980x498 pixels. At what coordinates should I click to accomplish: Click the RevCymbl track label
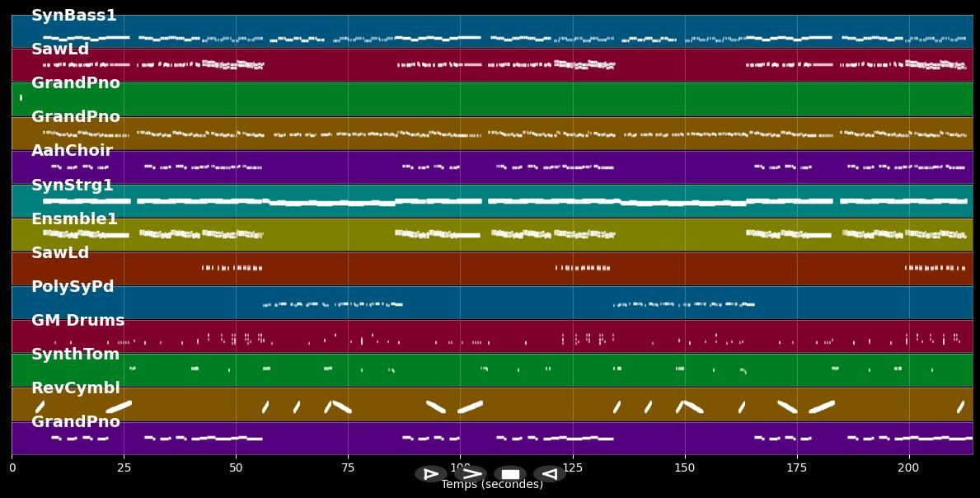pos(75,388)
